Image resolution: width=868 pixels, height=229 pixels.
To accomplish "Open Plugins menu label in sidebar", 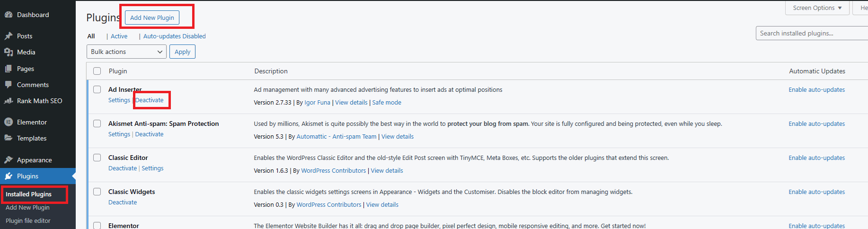I will coord(27,176).
